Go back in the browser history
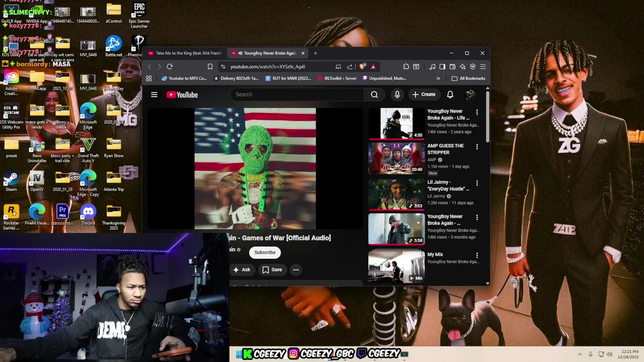The width and height of the screenshot is (644, 362). coord(149,66)
